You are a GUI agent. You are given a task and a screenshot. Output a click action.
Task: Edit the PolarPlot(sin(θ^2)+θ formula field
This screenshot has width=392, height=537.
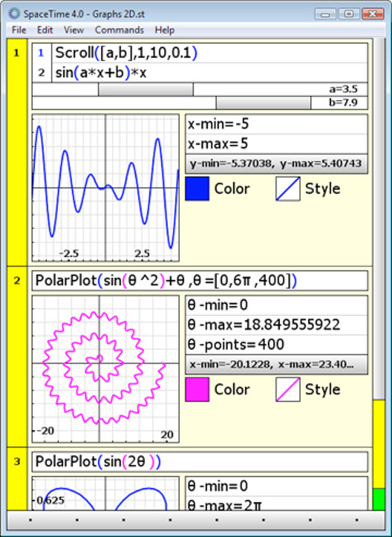(200, 280)
